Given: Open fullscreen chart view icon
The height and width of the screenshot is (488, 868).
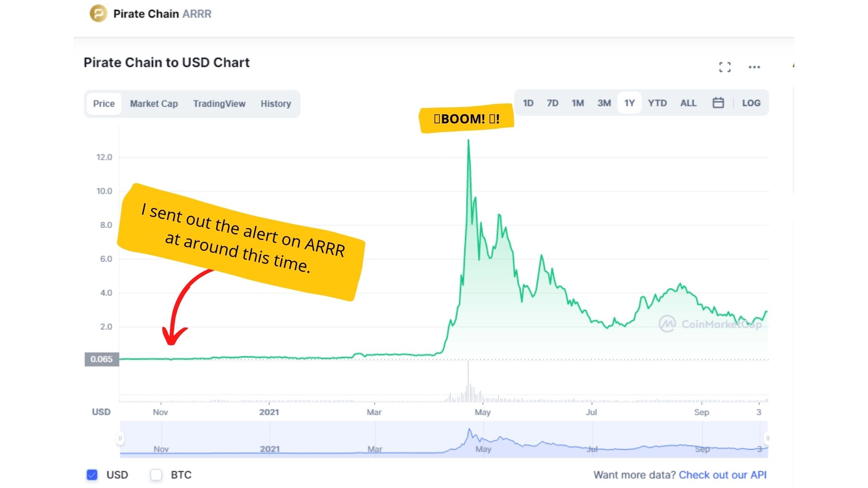Looking at the screenshot, I should (x=725, y=67).
